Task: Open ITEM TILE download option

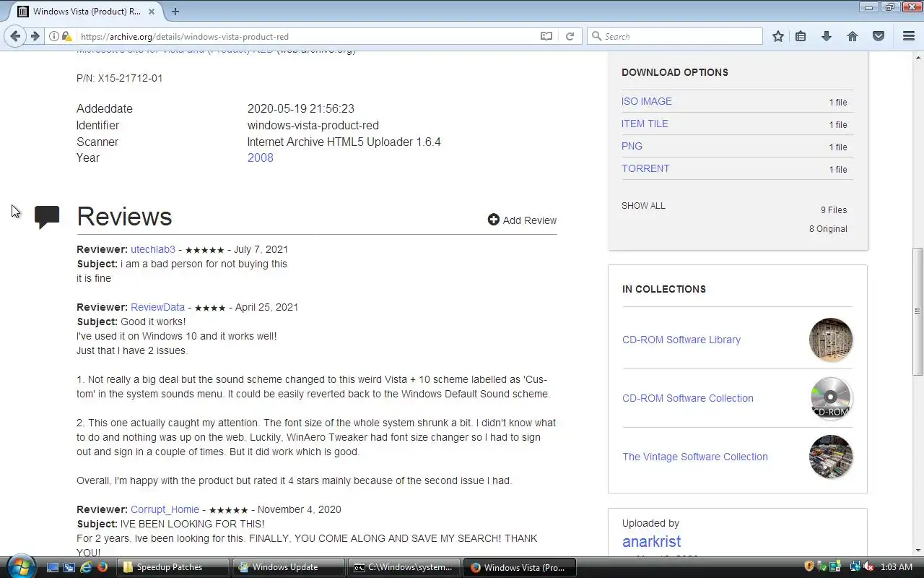Action: (645, 124)
